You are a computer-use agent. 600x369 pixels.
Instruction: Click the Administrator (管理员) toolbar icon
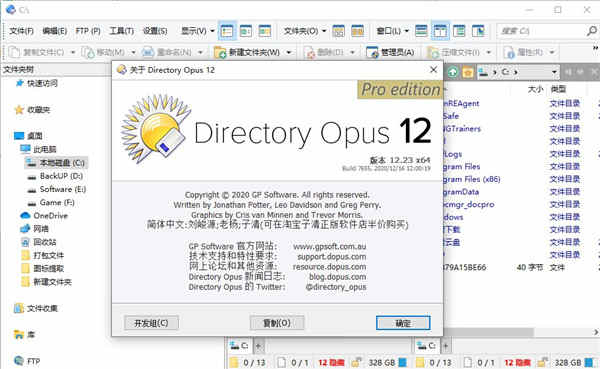372,52
